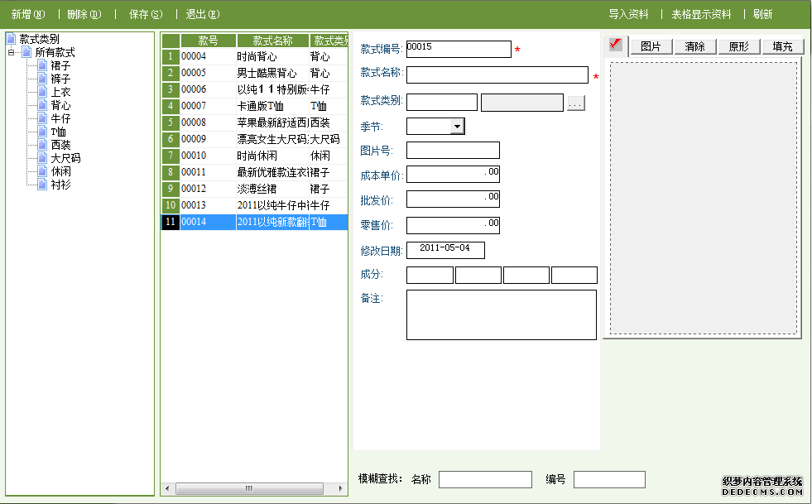Click the 裙子 category document icon
Image resolution: width=812 pixels, height=504 pixels.
click(x=43, y=65)
